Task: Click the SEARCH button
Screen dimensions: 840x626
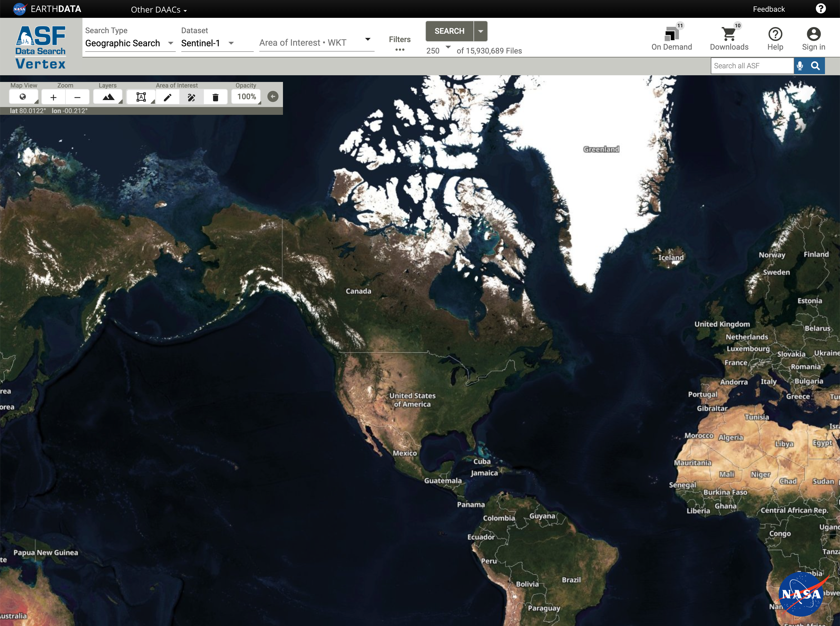Action: pos(449,31)
